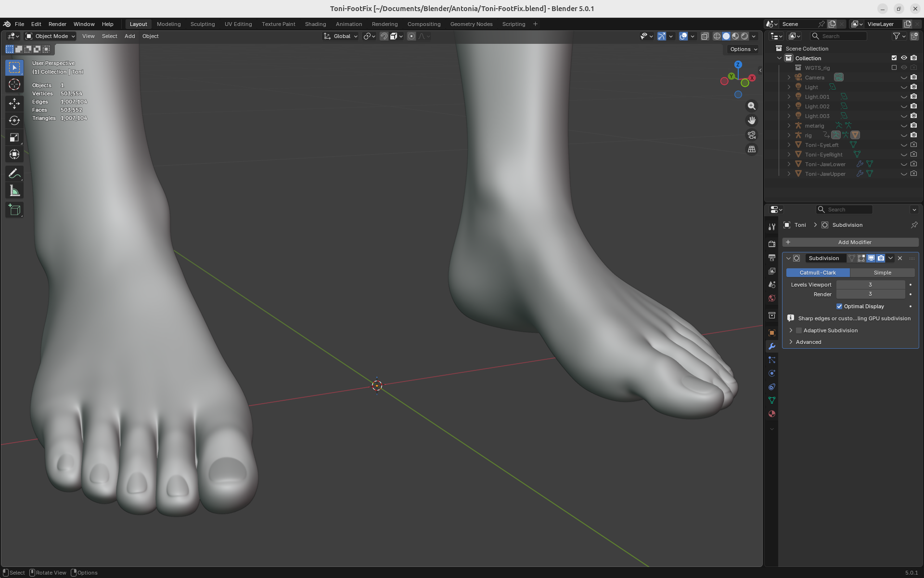Toggle snapping magnet in header
The width and height of the screenshot is (924, 578).
pos(384,36)
